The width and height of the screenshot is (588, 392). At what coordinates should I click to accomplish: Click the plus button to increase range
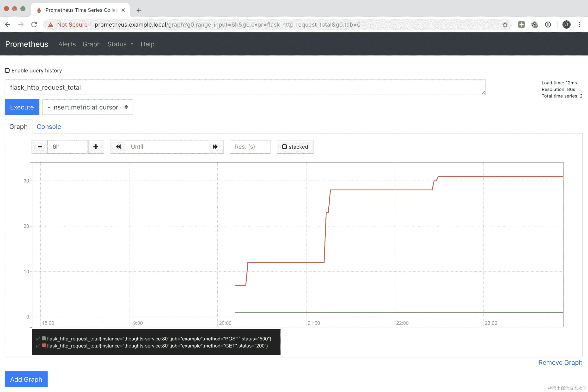tap(96, 147)
